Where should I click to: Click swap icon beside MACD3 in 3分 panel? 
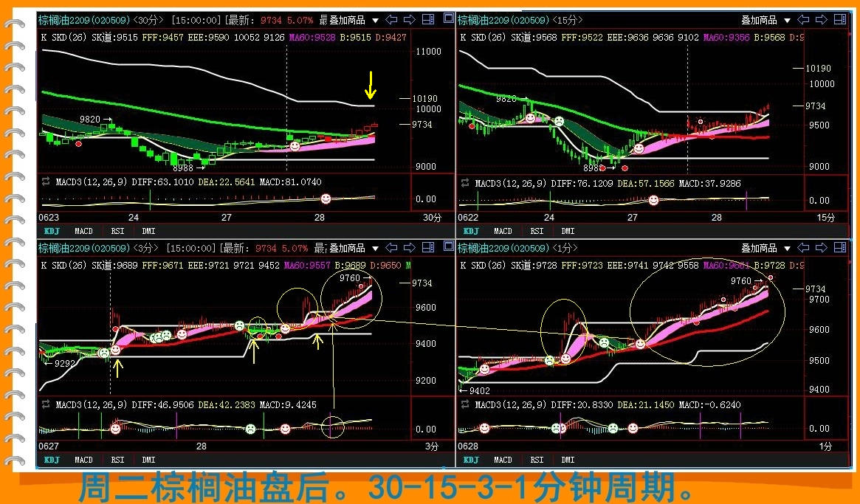[46, 404]
